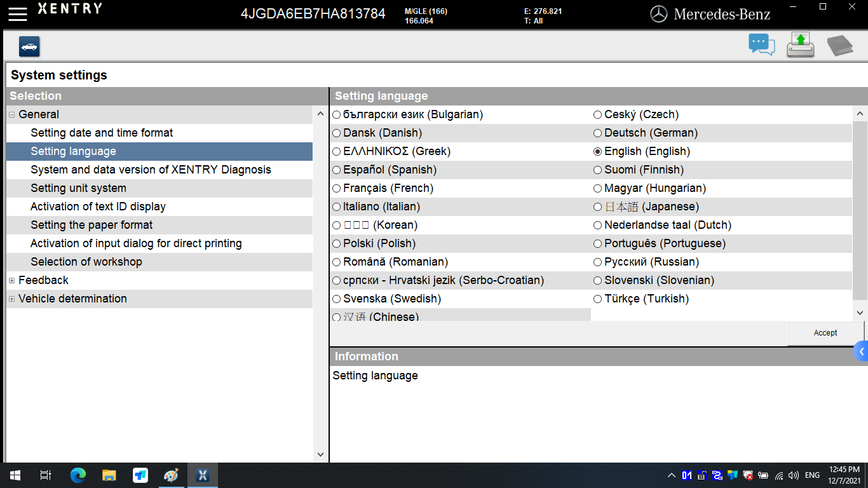Open the help book icon
The height and width of the screenshot is (488, 868).
840,46
